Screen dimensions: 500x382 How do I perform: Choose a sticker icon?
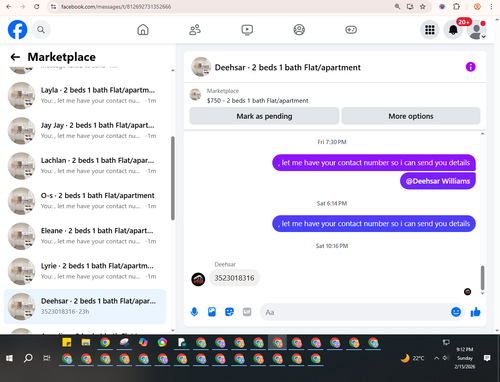pyautogui.click(x=229, y=312)
